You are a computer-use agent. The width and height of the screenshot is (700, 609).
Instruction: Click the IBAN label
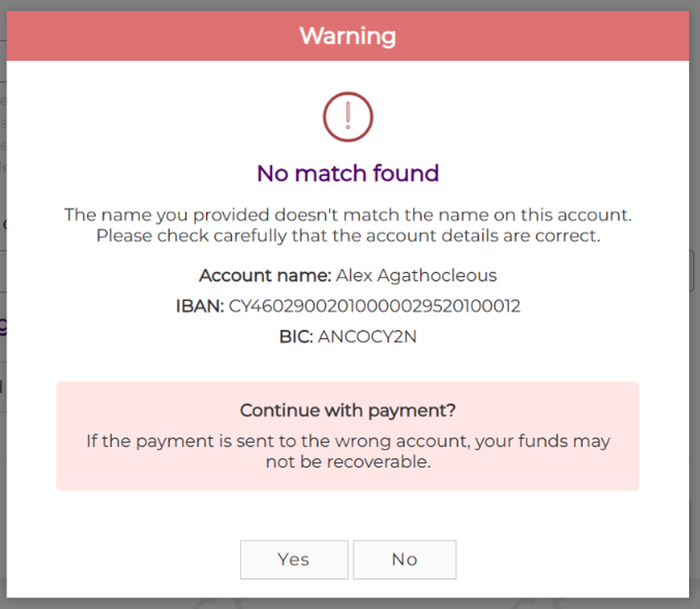click(x=199, y=307)
